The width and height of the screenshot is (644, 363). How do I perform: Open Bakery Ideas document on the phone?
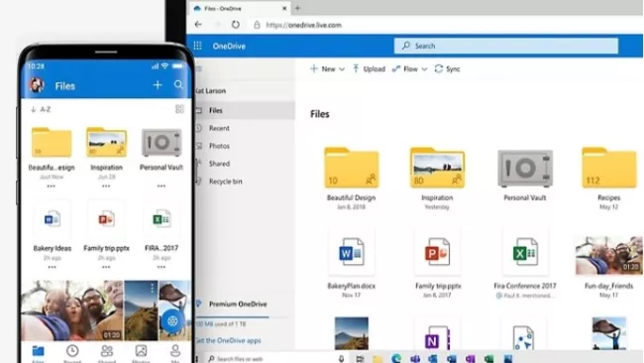(x=53, y=219)
